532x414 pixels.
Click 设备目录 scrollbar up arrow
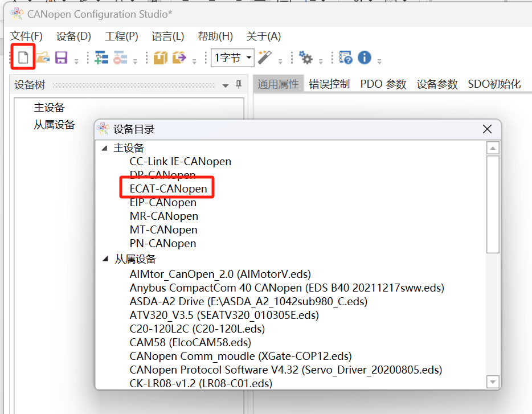click(x=493, y=148)
